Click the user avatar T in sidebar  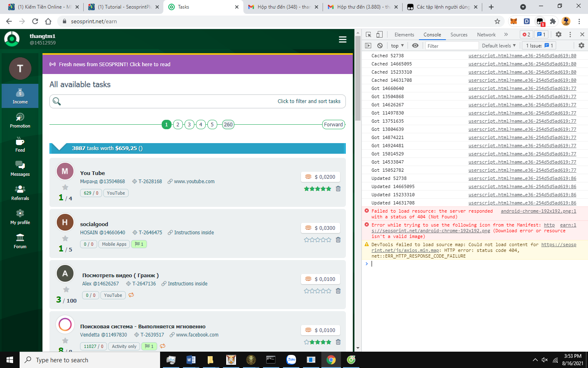[20, 68]
